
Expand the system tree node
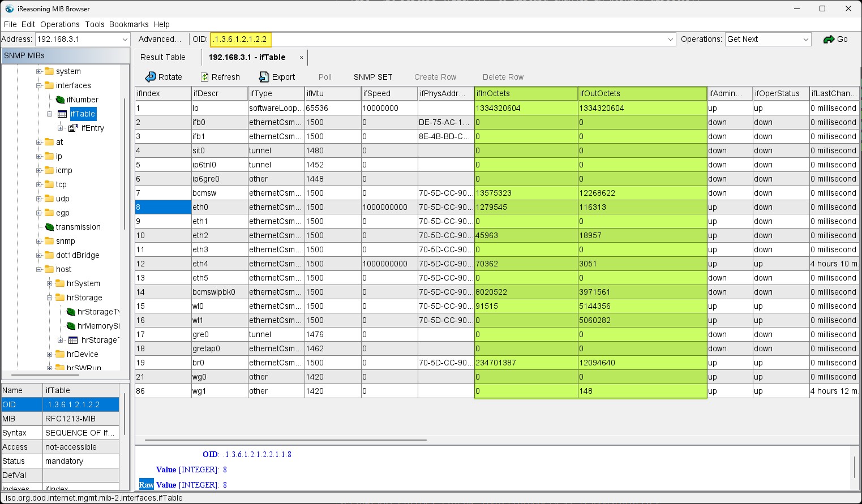point(39,71)
